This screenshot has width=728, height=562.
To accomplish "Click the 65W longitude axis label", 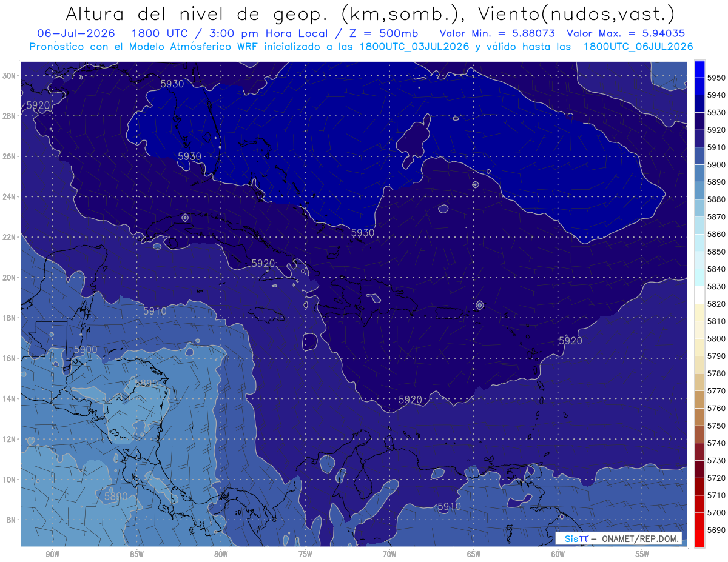I will tap(474, 554).
